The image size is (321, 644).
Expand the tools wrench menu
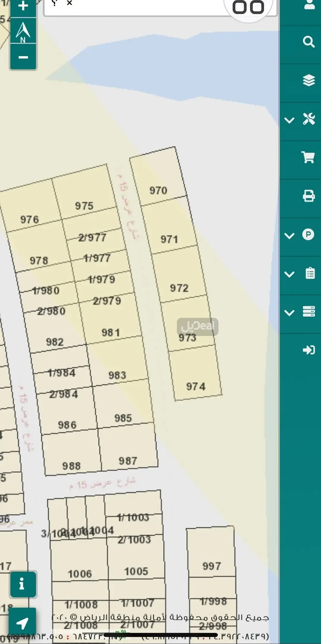(300, 119)
